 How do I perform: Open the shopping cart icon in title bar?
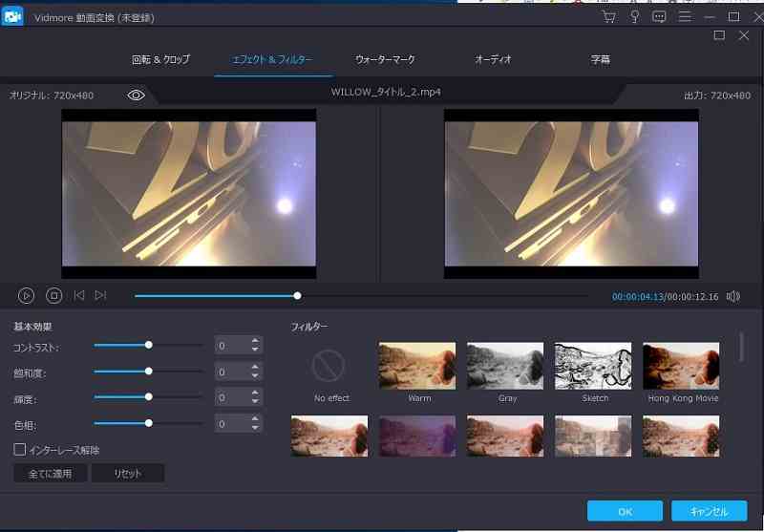click(x=609, y=17)
